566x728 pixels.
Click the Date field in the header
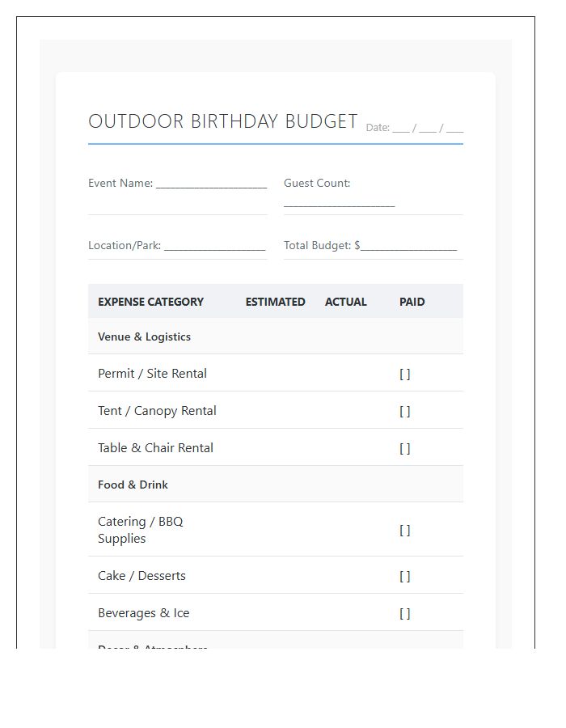[414, 128]
